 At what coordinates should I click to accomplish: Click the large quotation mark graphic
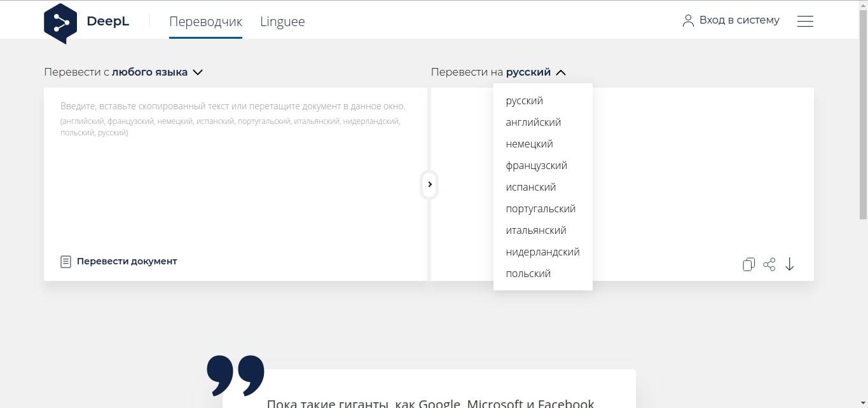click(x=235, y=375)
